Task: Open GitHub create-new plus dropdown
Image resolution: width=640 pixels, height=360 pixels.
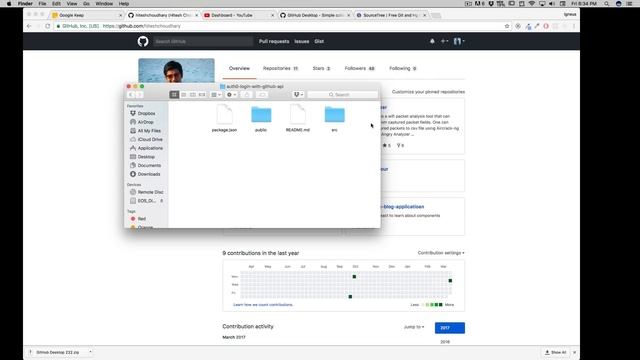Action: click(x=444, y=41)
